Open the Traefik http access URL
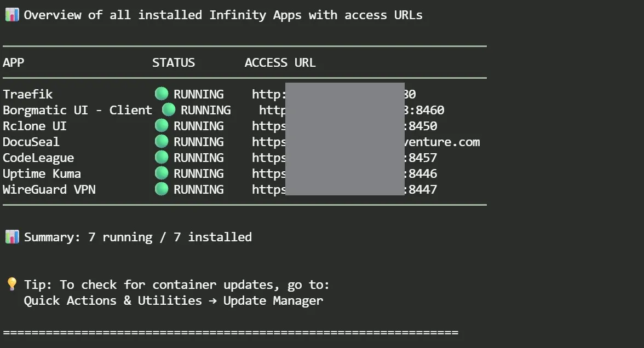Viewport: 644px width, 348px height. (x=334, y=94)
